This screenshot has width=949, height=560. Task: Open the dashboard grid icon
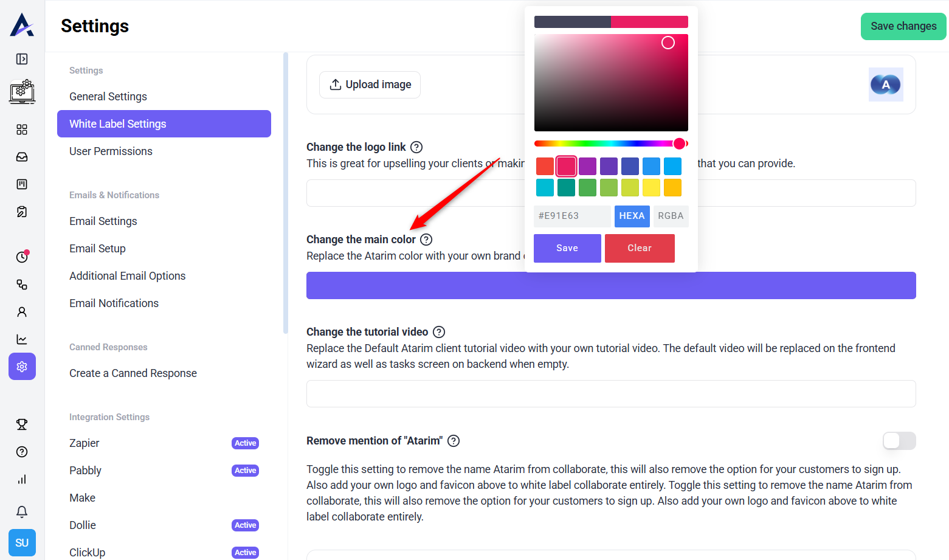pyautogui.click(x=22, y=130)
